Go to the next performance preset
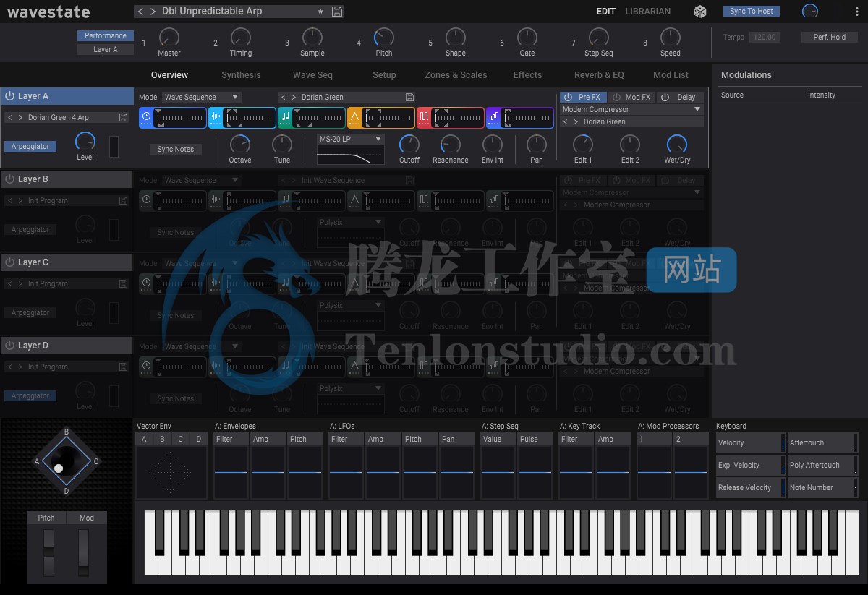Screen dimensions: 868x595 tap(153, 12)
